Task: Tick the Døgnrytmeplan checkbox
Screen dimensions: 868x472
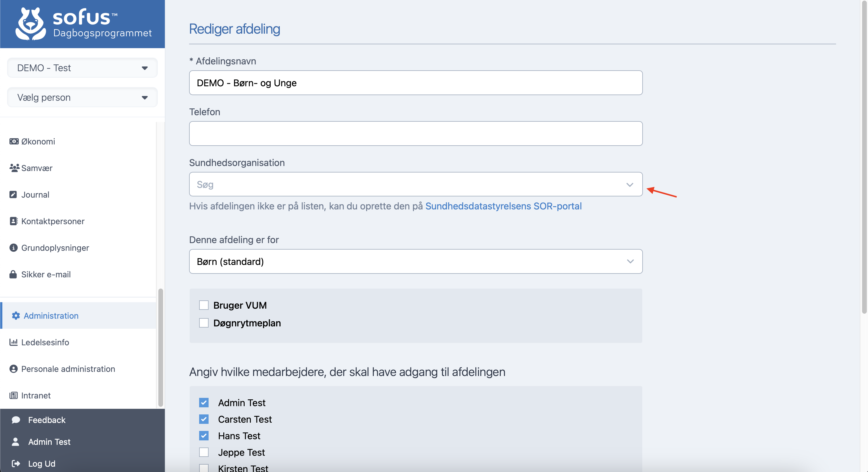Action: tap(204, 323)
